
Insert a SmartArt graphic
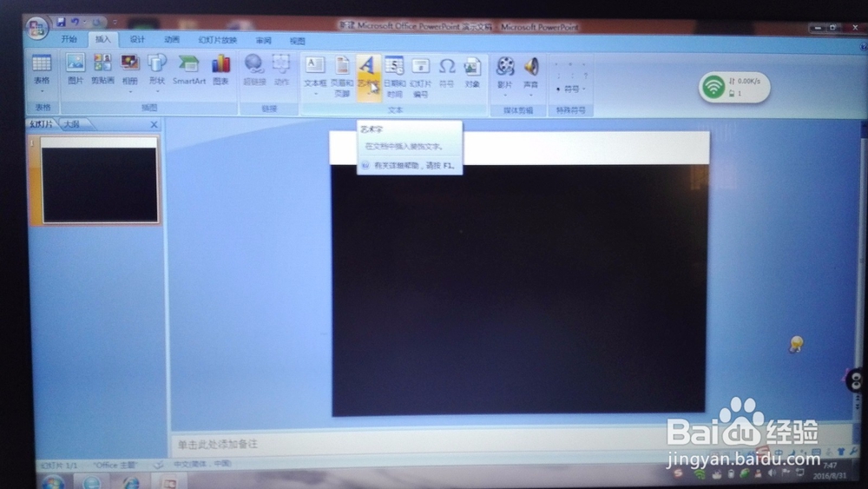188,69
